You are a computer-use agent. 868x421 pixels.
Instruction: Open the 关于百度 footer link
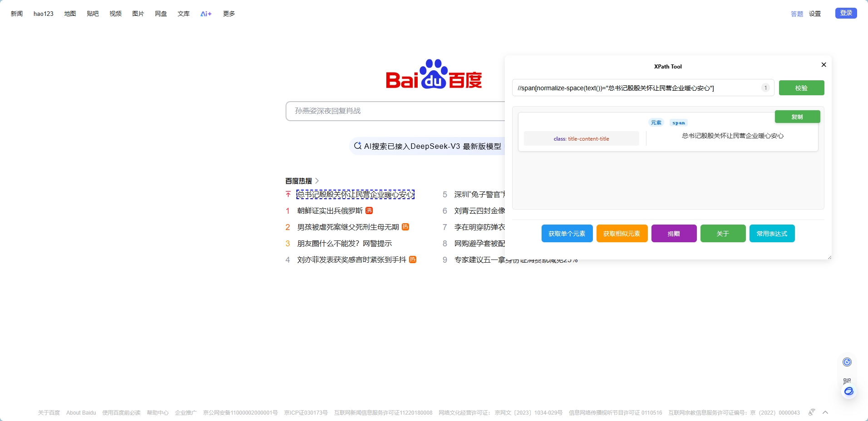point(49,413)
